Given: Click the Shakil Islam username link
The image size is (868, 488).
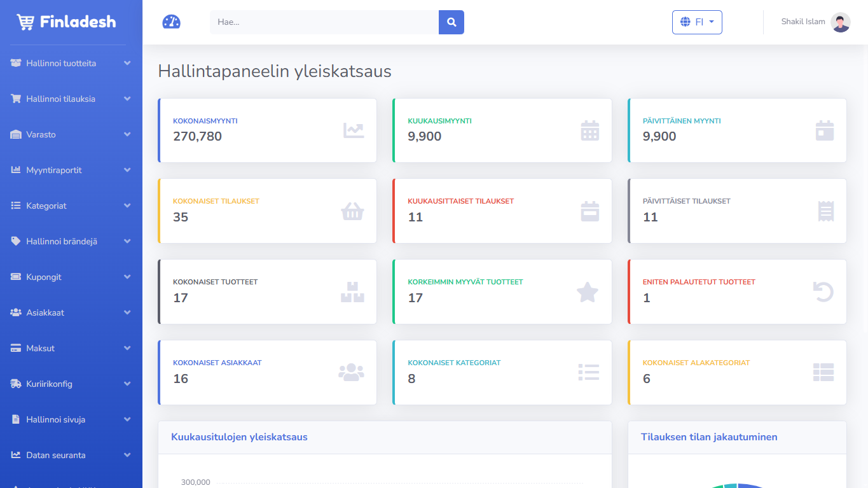Looking at the screenshot, I should (x=803, y=22).
